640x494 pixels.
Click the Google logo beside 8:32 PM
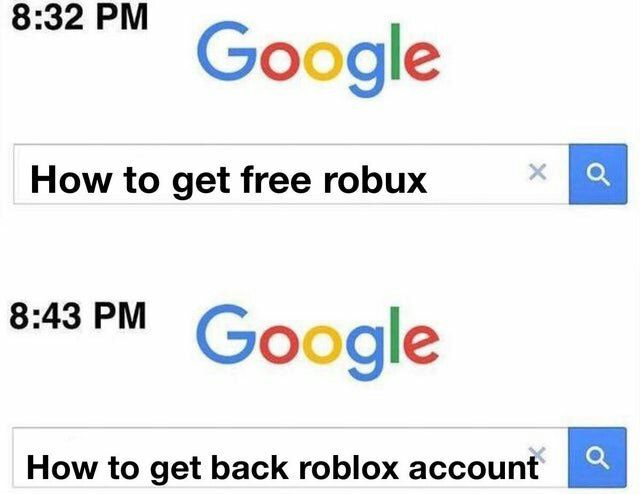318,59
